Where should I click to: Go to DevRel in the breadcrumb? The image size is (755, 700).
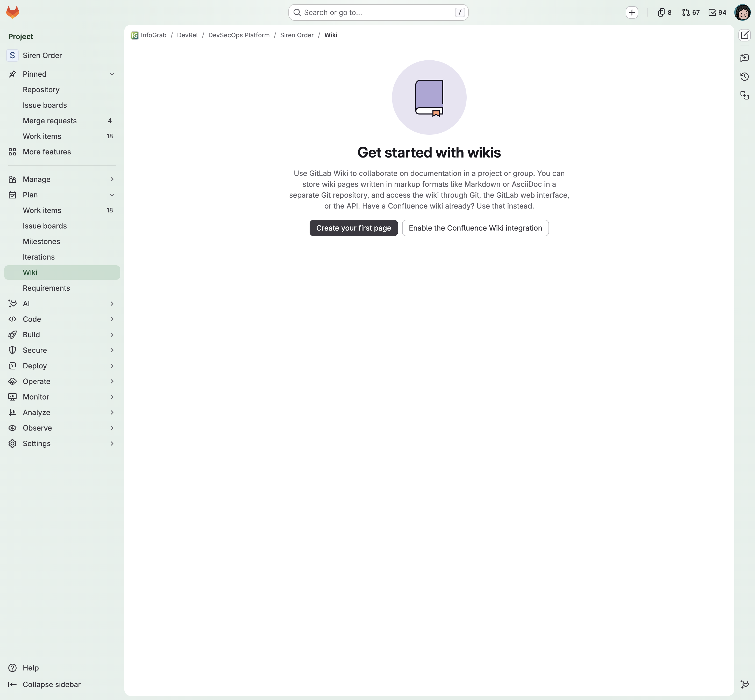(187, 35)
